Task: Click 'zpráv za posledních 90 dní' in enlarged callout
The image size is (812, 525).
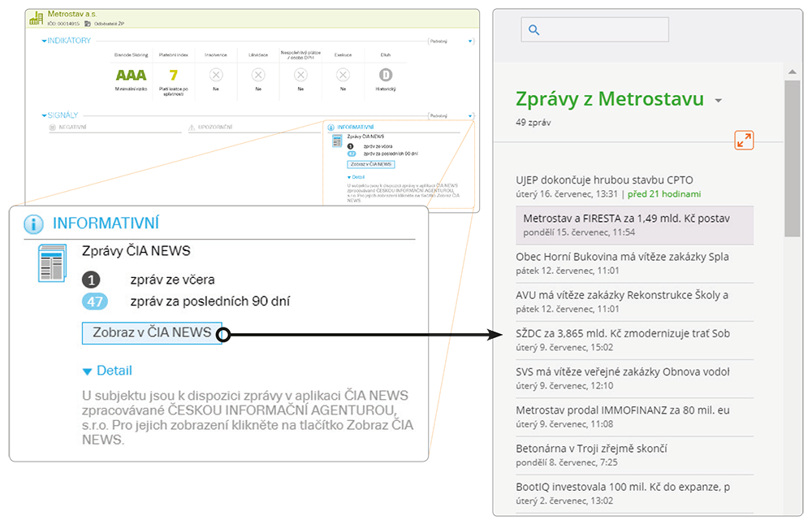Action: (210, 302)
